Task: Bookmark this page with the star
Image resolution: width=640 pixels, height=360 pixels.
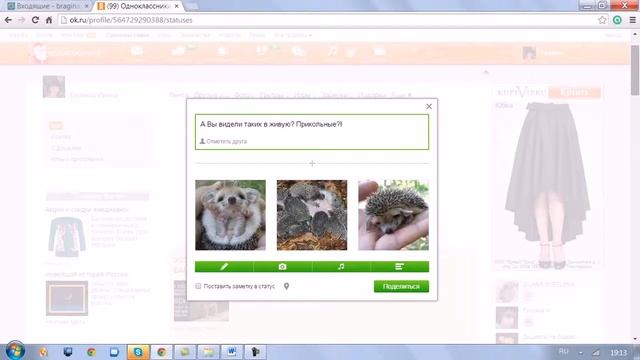Action: coord(602,20)
